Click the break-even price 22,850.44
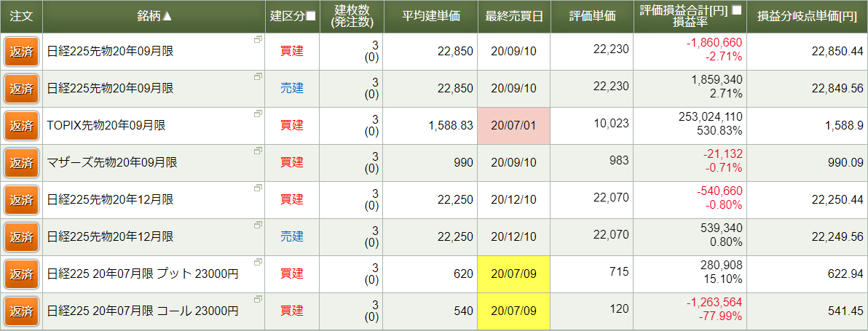Image resolution: width=868 pixels, height=331 pixels. coord(837,52)
